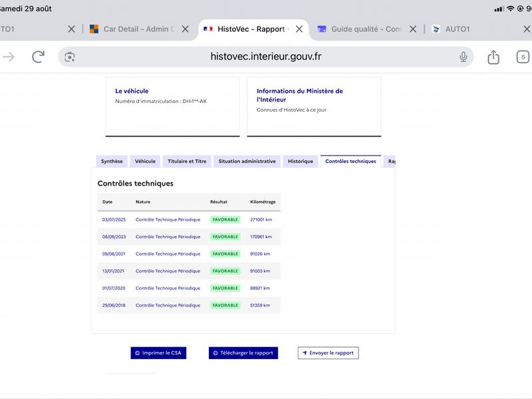532x399 pixels.
Task: Click the date 09/08/2021
Action: pyautogui.click(x=114, y=254)
